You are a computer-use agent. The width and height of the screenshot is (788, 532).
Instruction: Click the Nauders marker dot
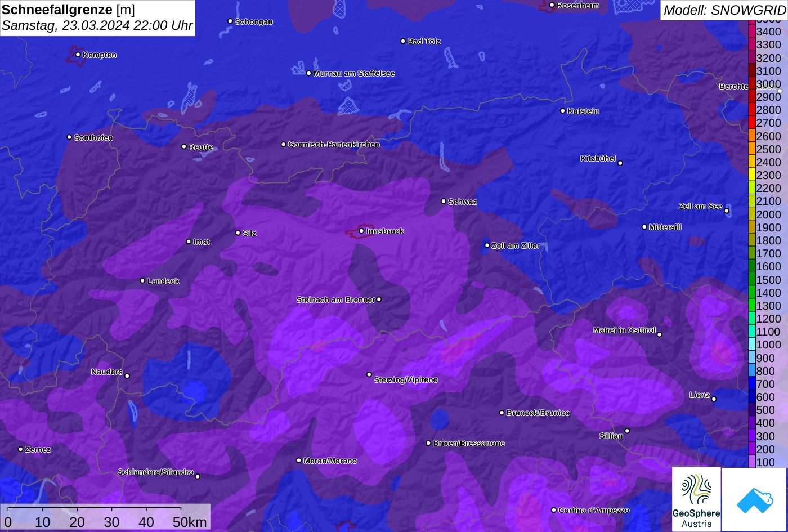click(127, 376)
